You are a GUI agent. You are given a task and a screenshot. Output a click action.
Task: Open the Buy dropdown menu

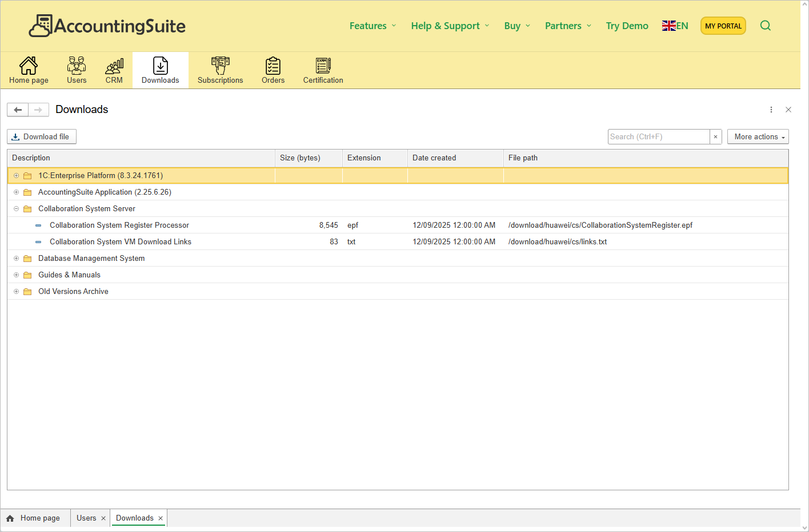tap(517, 26)
